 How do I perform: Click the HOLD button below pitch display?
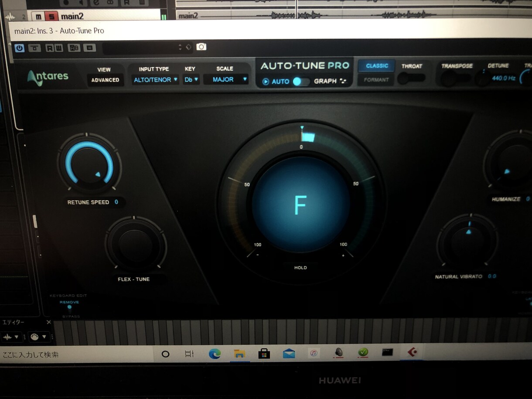pyautogui.click(x=300, y=268)
